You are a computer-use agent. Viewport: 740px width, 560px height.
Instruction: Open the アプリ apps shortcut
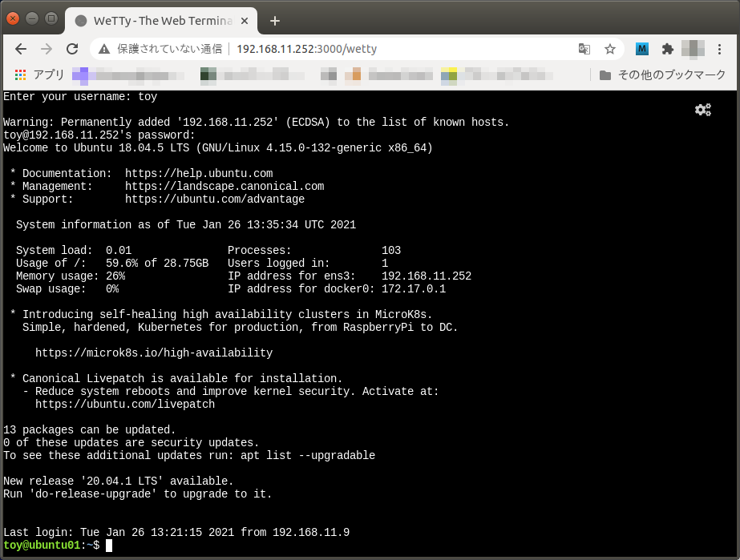point(39,75)
